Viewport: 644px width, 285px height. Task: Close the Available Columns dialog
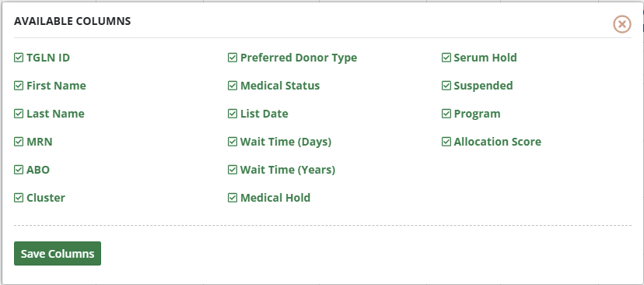click(621, 24)
